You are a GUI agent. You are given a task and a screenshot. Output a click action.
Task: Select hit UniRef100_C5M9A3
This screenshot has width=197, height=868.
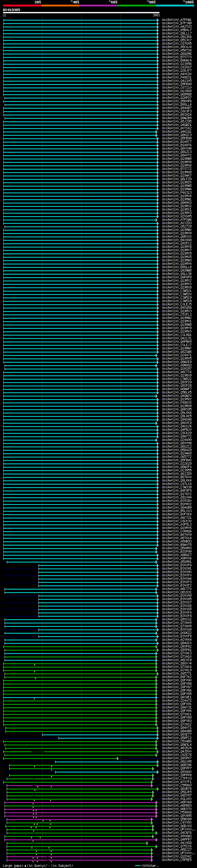(176, 785)
